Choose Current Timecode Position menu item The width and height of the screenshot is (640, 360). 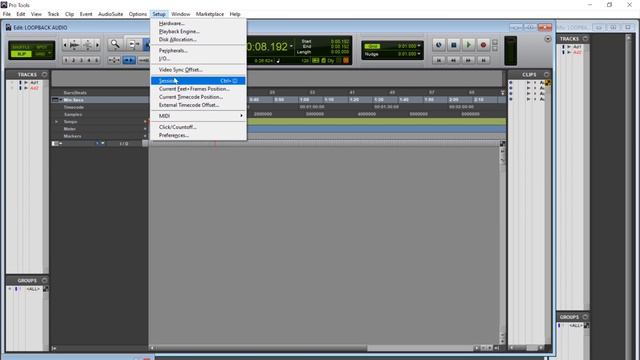[x=198, y=97]
